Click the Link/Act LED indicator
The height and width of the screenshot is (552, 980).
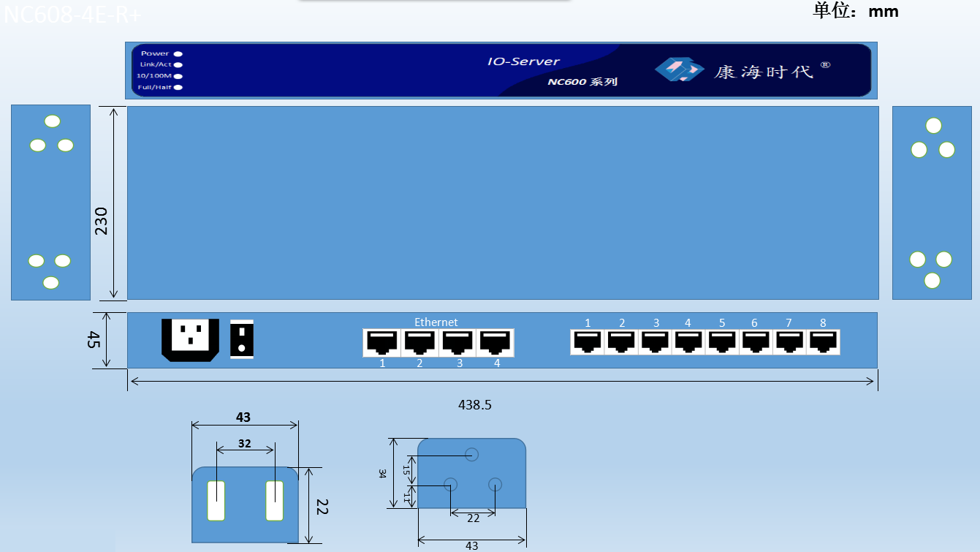click(178, 65)
